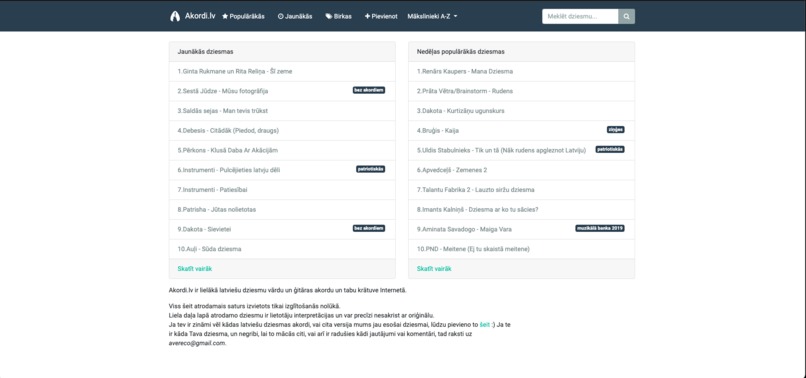
Task: Focus the Meklēt dziesmu search field
Action: pyautogui.click(x=580, y=16)
